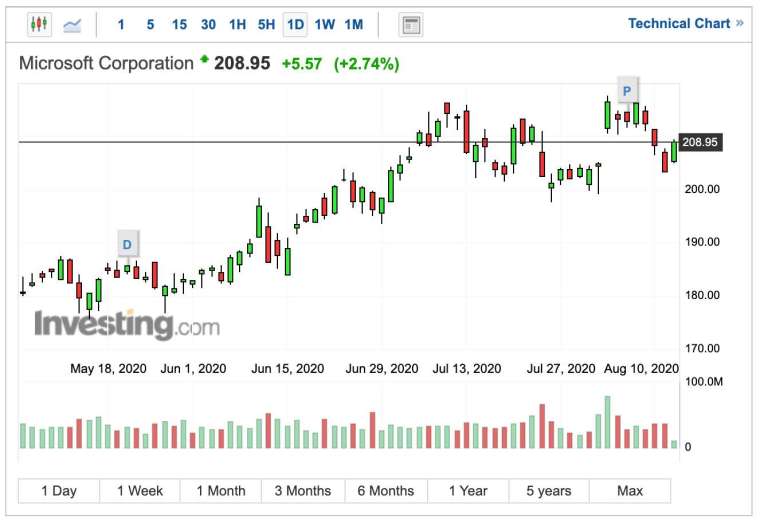Show the 1 Year range
The image size is (760, 523).
(468, 491)
